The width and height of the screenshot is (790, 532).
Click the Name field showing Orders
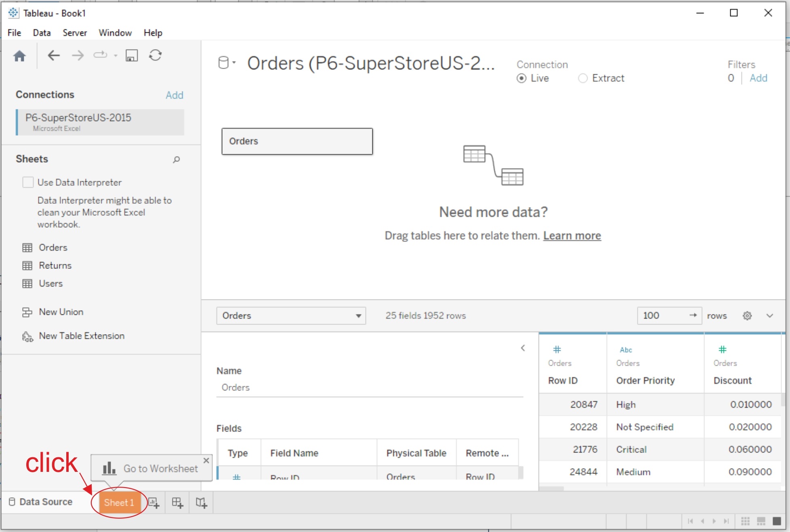pyautogui.click(x=370, y=387)
